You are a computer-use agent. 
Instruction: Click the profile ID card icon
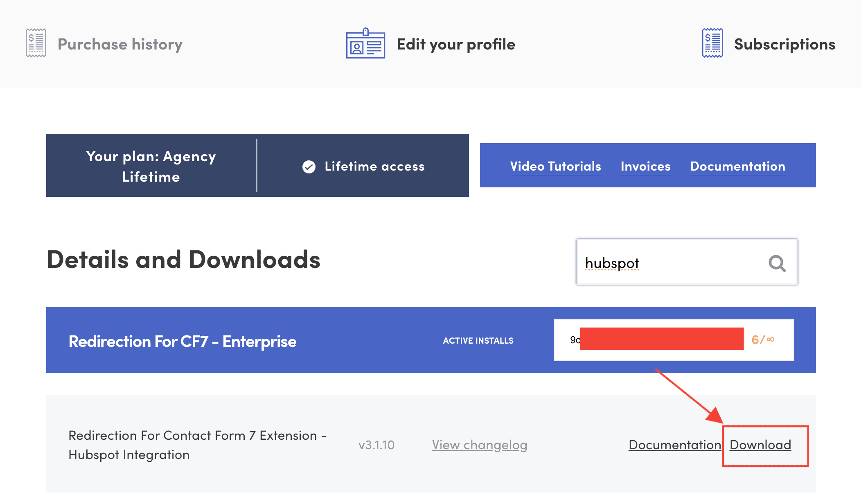365,44
